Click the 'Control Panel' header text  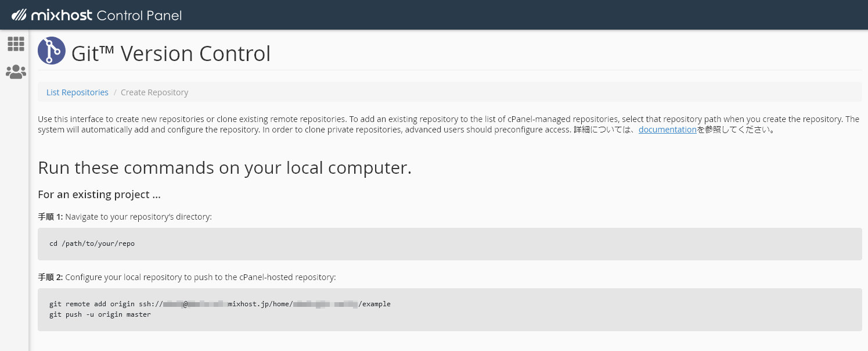click(139, 15)
